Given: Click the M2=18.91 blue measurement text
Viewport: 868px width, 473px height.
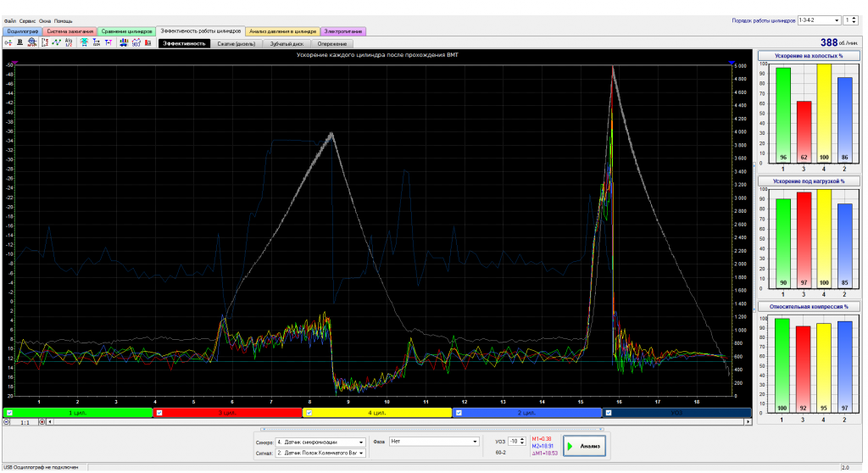Looking at the screenshot, I should coord(542,446).
